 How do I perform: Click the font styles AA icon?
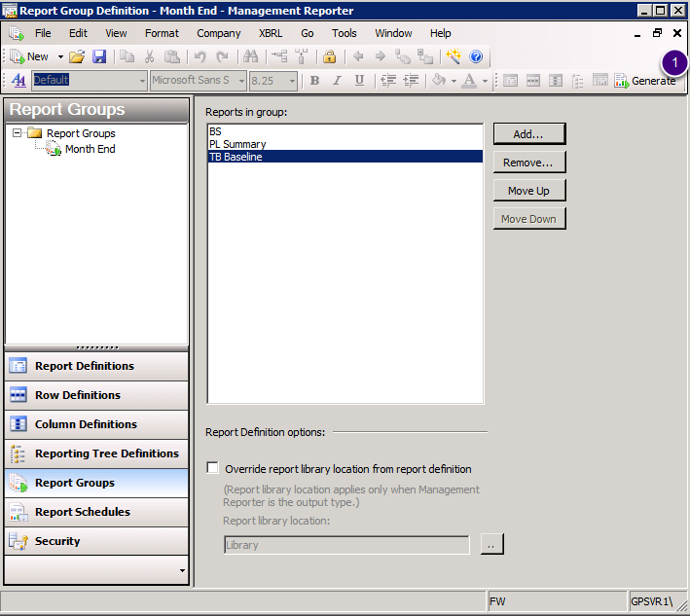(x=18, y=81)
